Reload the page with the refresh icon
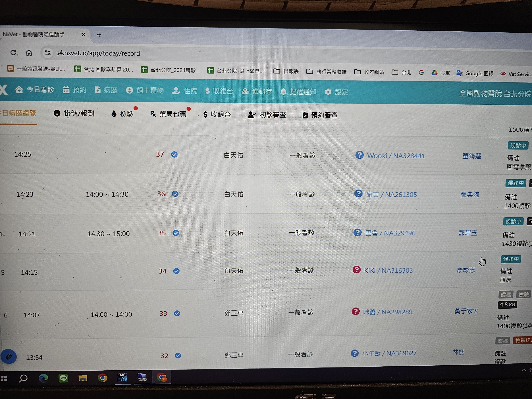532x399 pixels. pyautogui.click(x=13, y=52)
